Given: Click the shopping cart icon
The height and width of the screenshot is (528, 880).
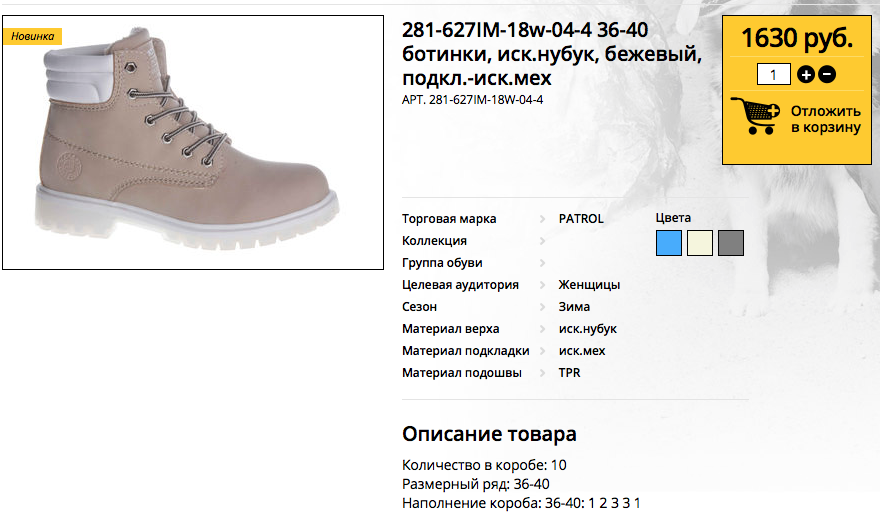Looking at the screenshot, I should [x=755, y=116].
